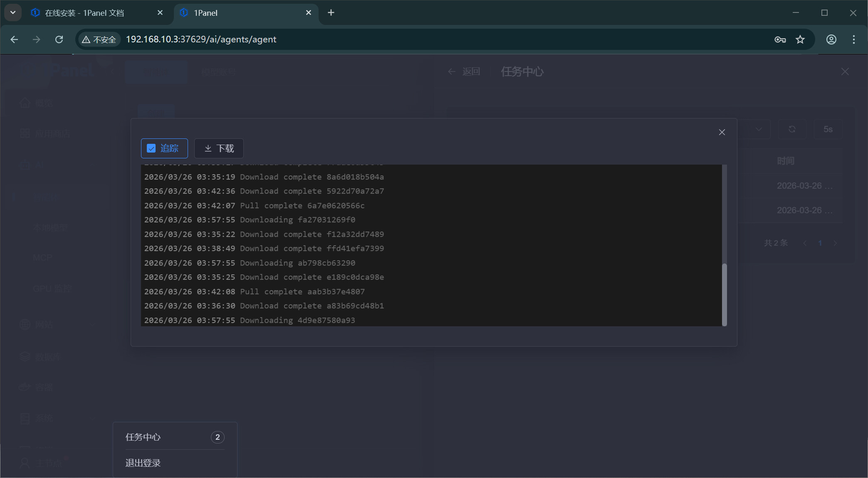Open the saved password key icon

780,39
